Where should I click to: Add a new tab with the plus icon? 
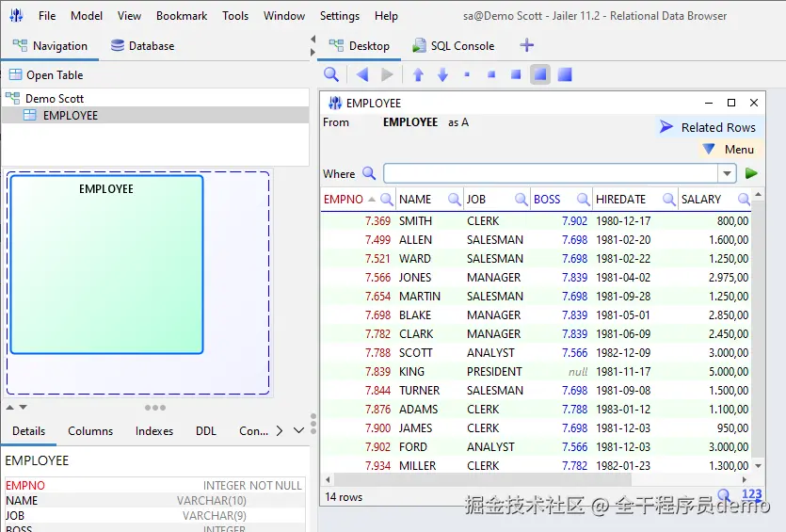point(527,45)
